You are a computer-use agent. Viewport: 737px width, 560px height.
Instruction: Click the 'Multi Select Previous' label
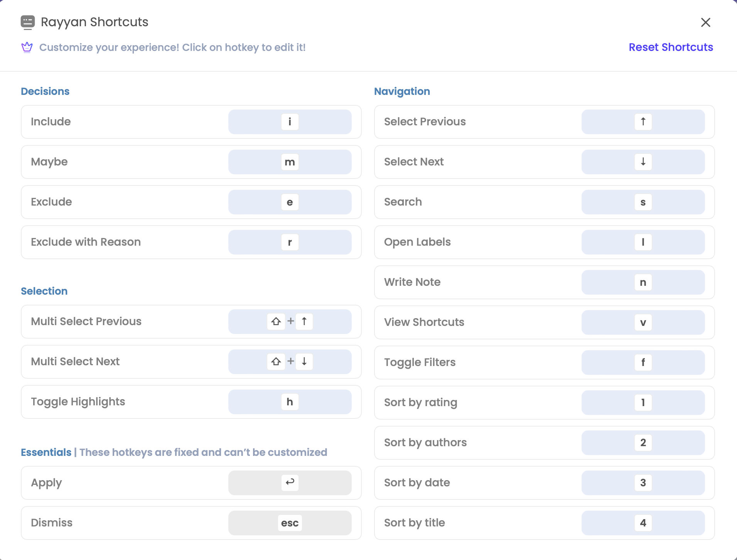[86, 322]
